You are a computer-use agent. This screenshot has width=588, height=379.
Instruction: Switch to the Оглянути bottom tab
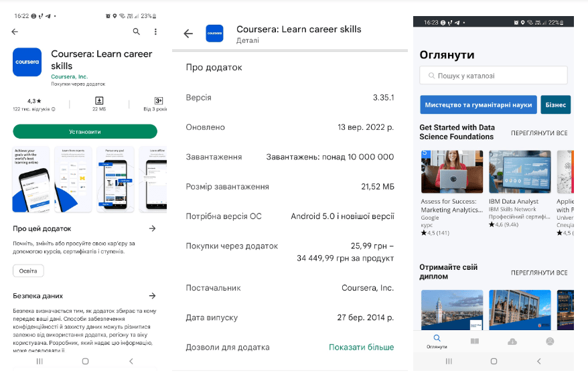click(x=437, y=342)
